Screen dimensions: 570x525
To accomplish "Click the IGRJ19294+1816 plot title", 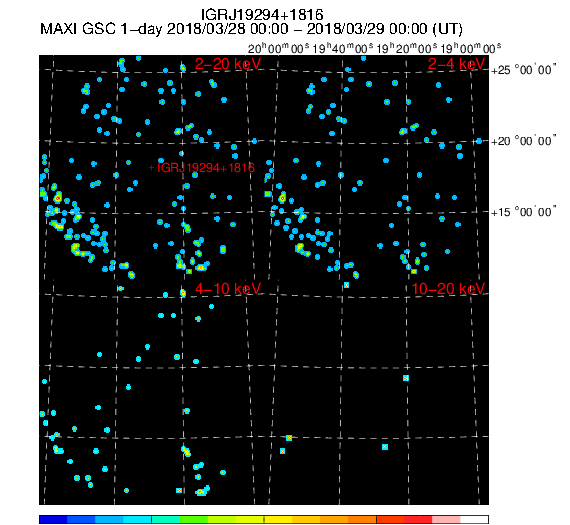I will click(x=262, y=15).
